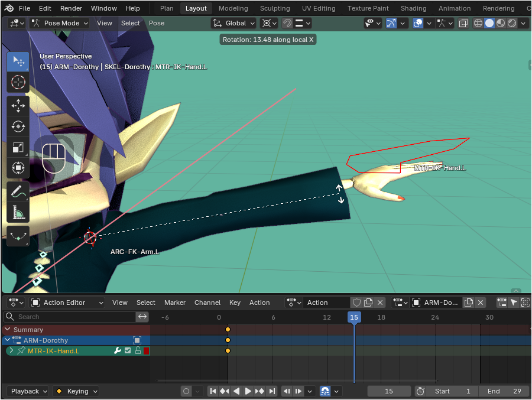Activate the Breakdowner pose tool
The image size is (532, 400).
(x=18, y=236)
